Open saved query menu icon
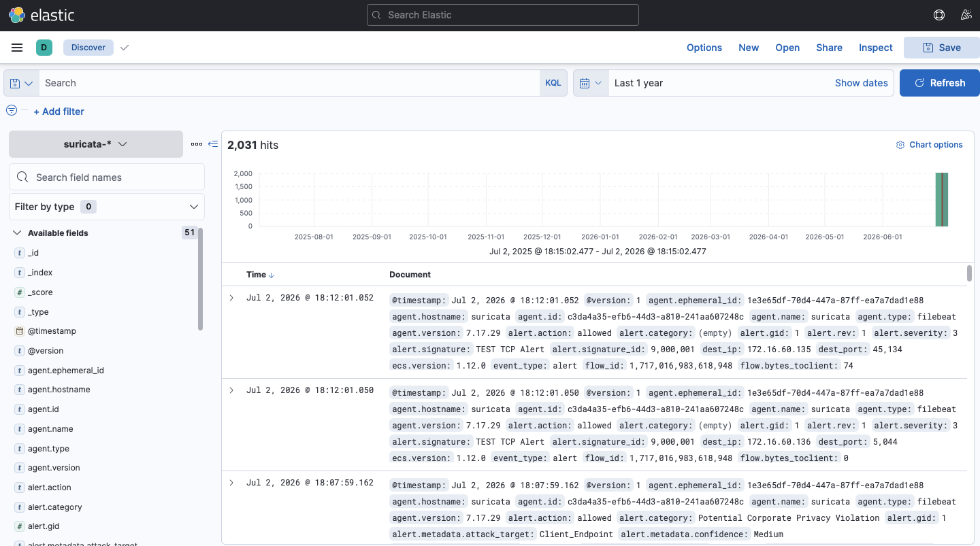This screenshot has height=546, width=980. click(x=22, y=83)
